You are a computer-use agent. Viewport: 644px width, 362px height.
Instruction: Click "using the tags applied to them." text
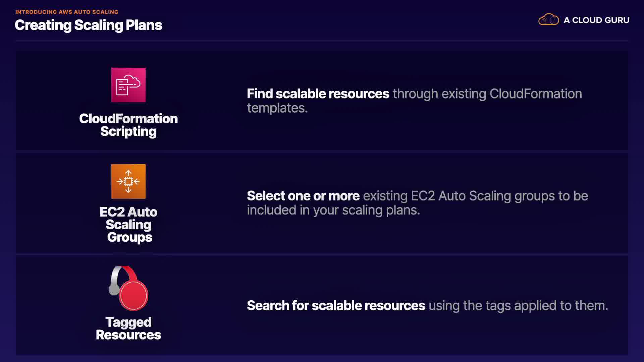click(518, 306)
